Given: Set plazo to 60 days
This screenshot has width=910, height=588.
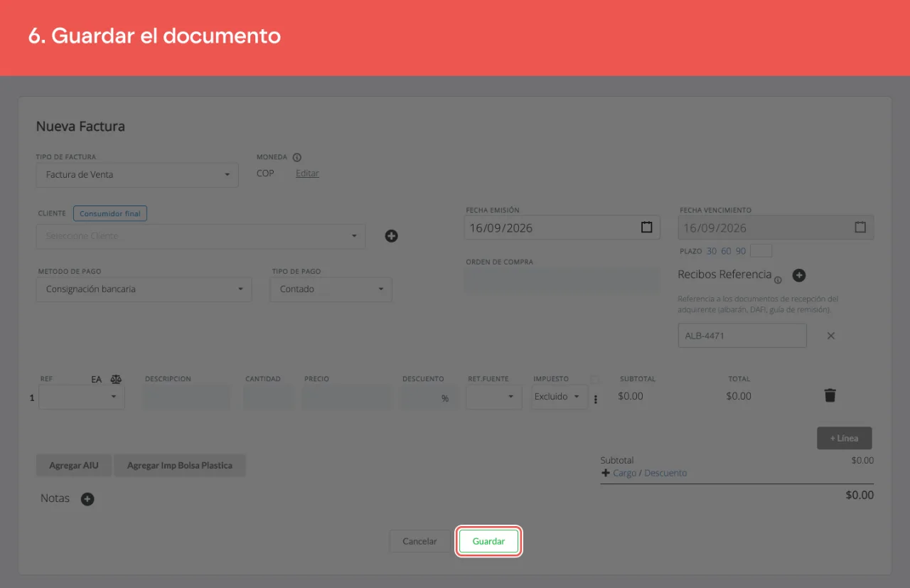Looking at the screenshot, I should point(726,251).
